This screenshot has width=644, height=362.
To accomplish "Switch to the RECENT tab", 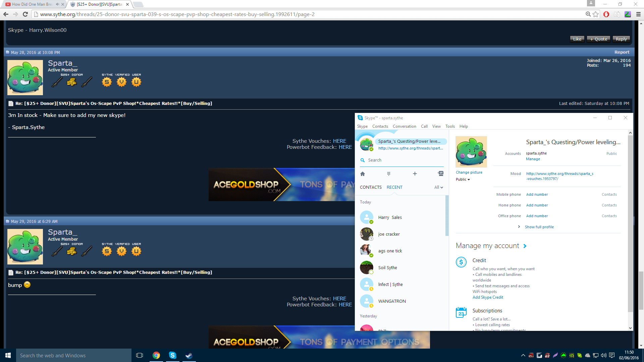I will [394, 187].
